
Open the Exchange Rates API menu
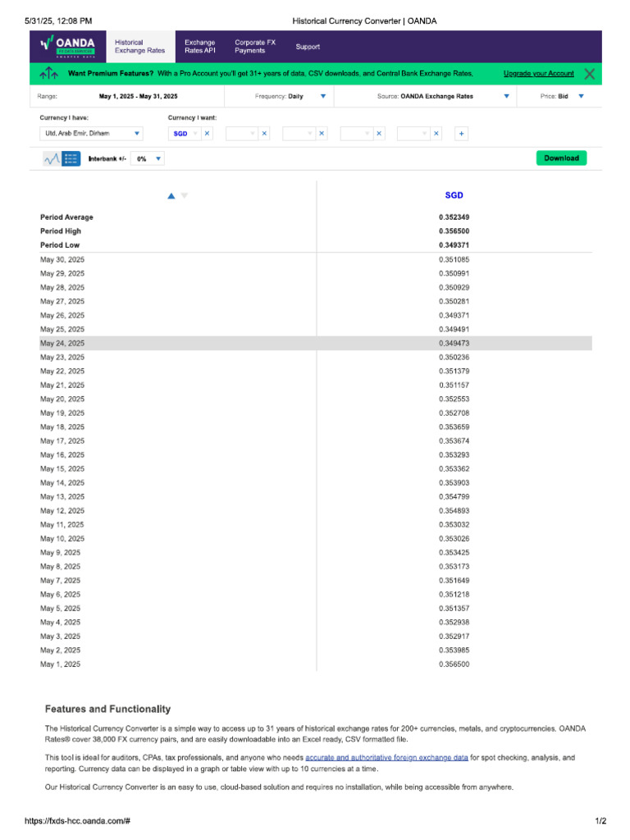click(199, 47)
